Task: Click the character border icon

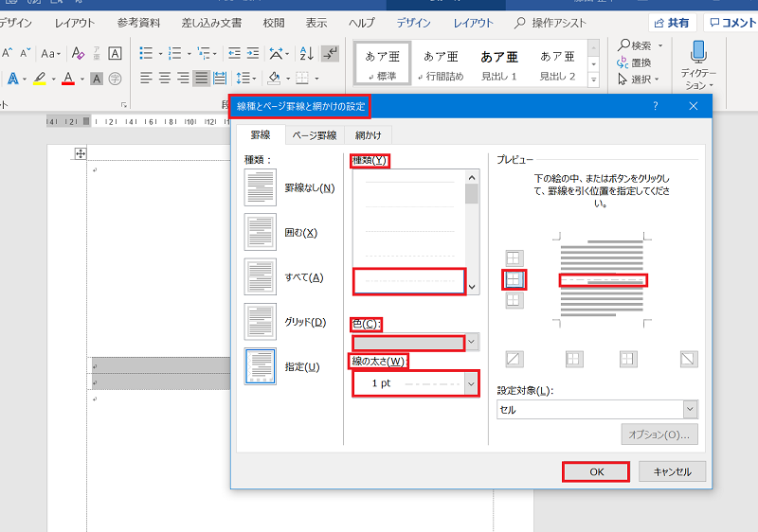Action: [x=115, y=53]
